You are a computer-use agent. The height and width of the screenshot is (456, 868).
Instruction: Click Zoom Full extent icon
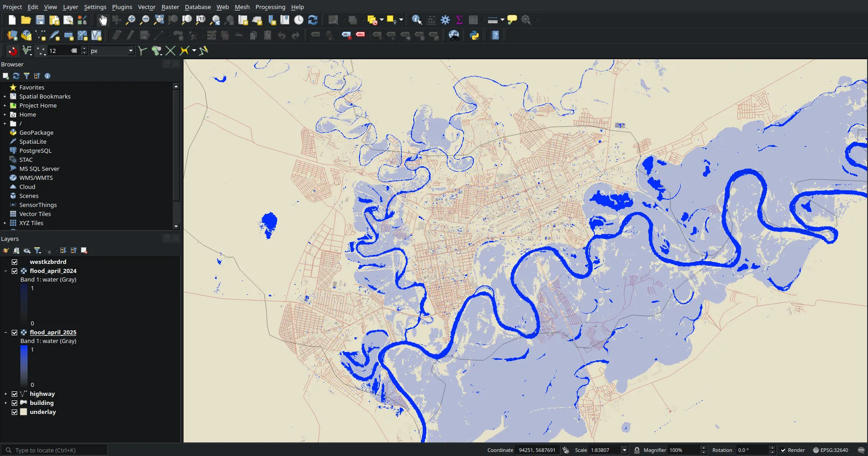point(159,20)
